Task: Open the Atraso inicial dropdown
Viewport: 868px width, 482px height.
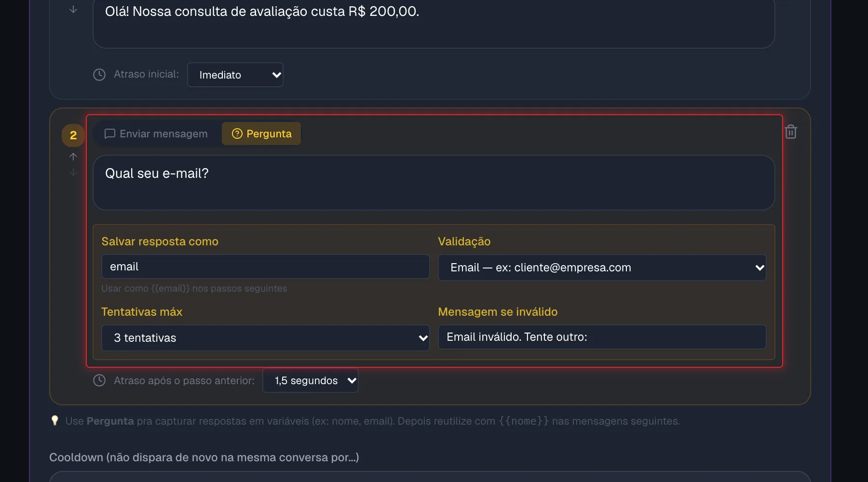Action: click(235, 75)
